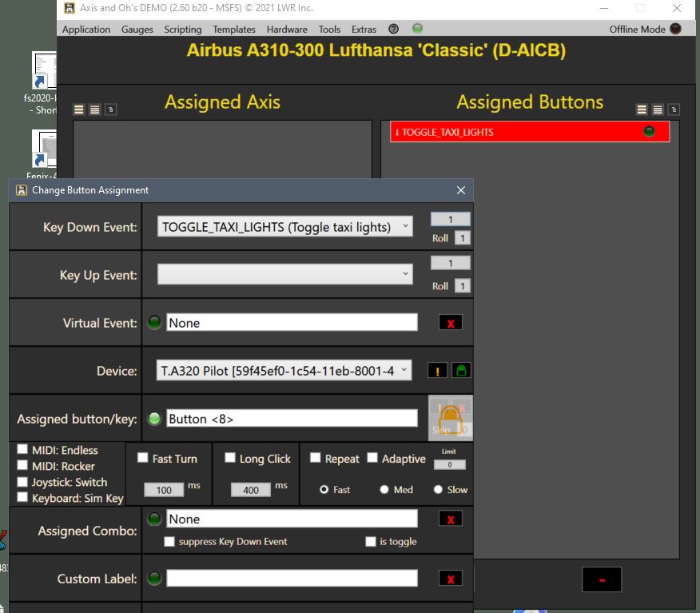This screenshot has width=700, height=613.
Task: Click third small icon under Assigned Buttons
Action: point(674,109)
